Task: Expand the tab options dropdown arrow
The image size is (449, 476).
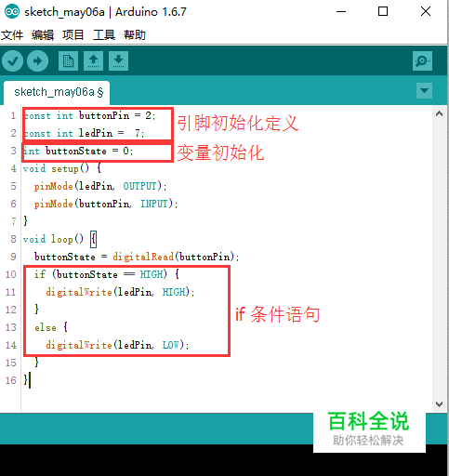Action: tap(424, 90)
